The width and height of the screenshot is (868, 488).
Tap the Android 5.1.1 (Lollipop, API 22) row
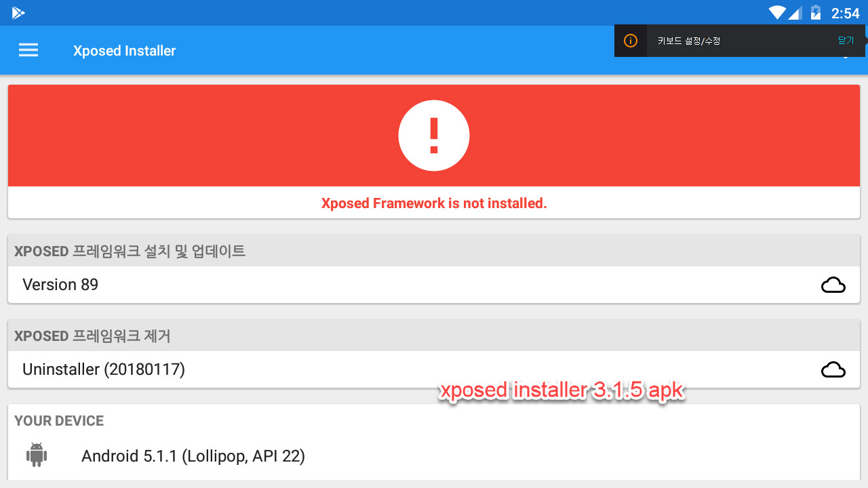tap(434, 455)
